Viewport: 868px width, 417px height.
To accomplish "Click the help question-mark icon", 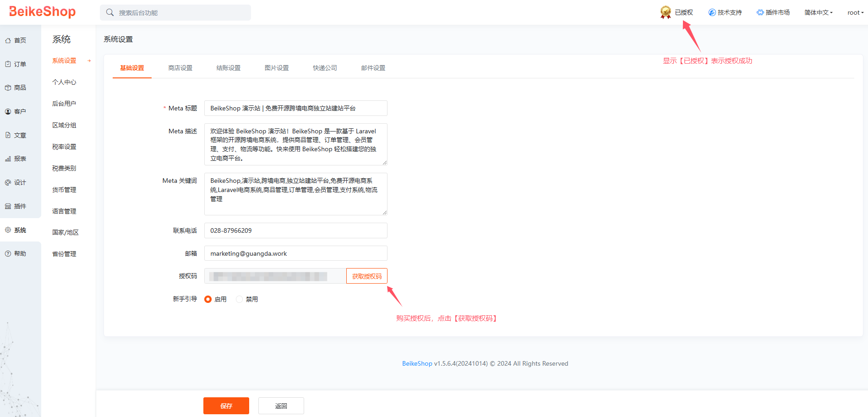I will [8, 253].
